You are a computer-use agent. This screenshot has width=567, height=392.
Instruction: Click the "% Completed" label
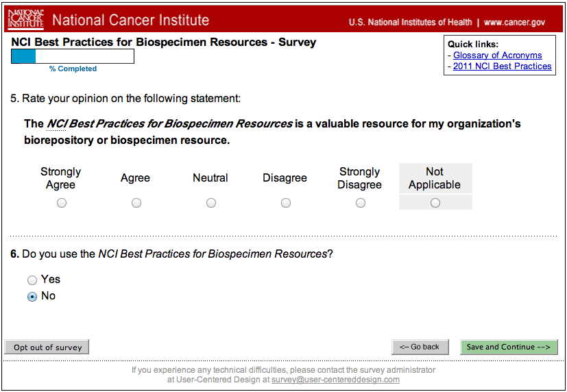(73, 69)
